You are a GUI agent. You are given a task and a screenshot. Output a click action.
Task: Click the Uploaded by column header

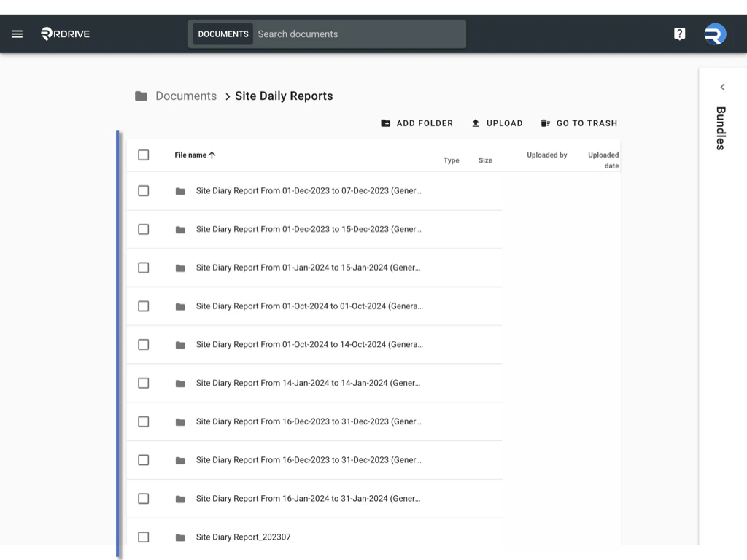tap(547, 155)
